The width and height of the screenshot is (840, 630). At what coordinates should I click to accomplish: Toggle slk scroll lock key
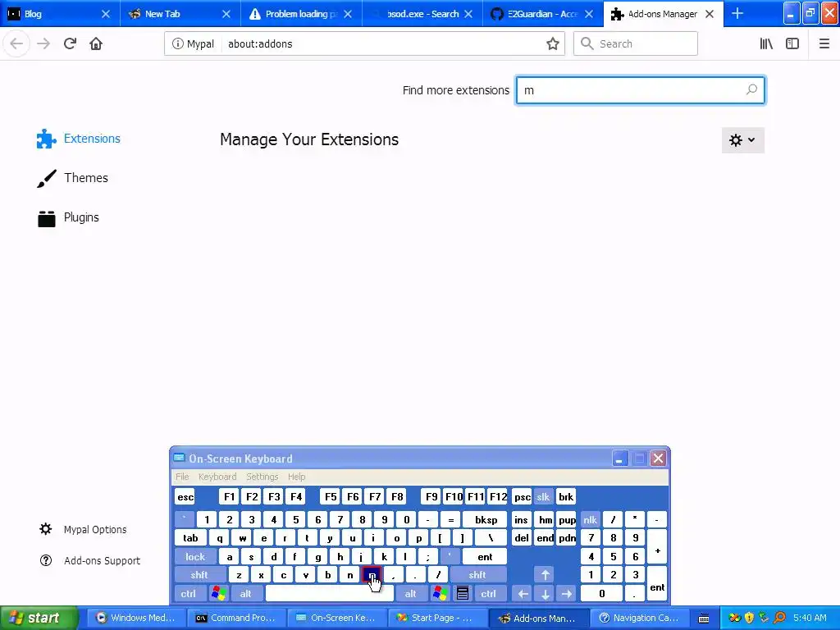[x=543, y=497]
